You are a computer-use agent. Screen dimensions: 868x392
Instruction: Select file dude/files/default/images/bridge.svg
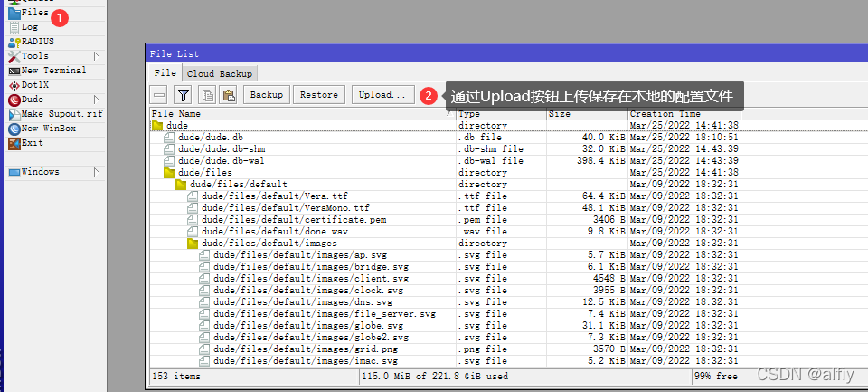click(445, 267)
